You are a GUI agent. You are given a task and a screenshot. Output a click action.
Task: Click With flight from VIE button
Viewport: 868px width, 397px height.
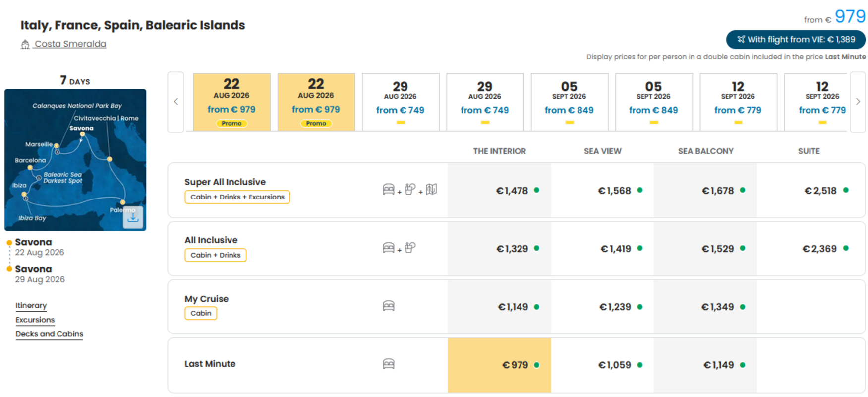(x=796, y=39)
